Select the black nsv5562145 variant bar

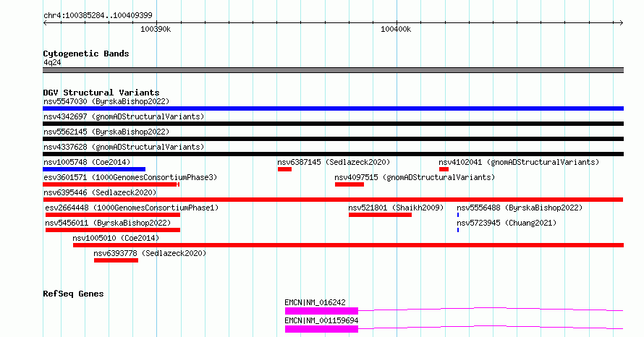pos(333,139)
